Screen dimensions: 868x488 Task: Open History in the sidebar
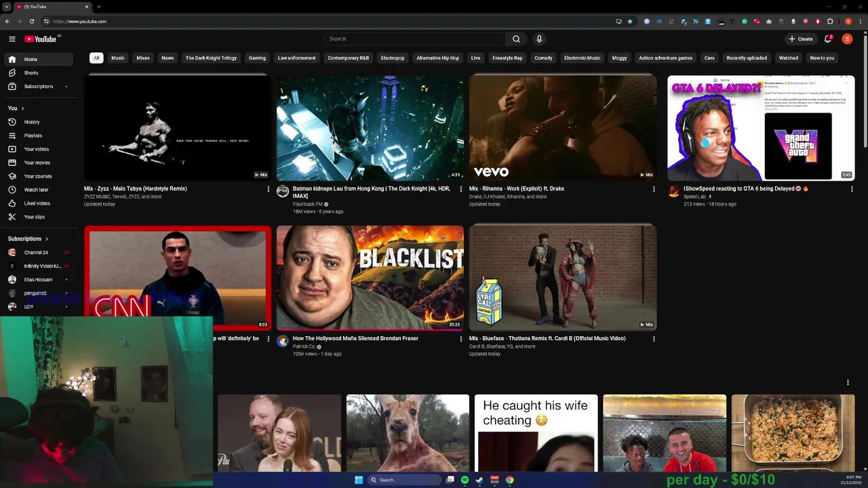tap(38, 122)
